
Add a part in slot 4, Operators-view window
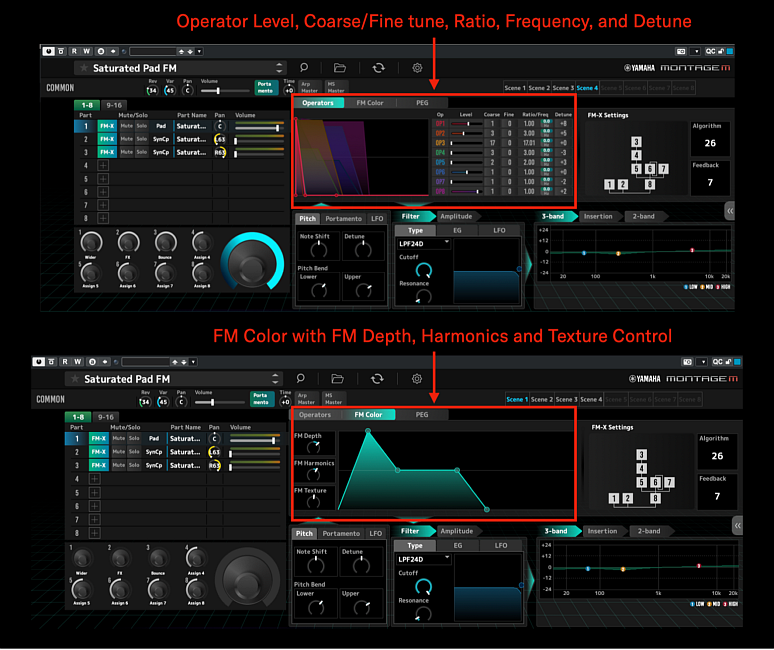[103, 165]
